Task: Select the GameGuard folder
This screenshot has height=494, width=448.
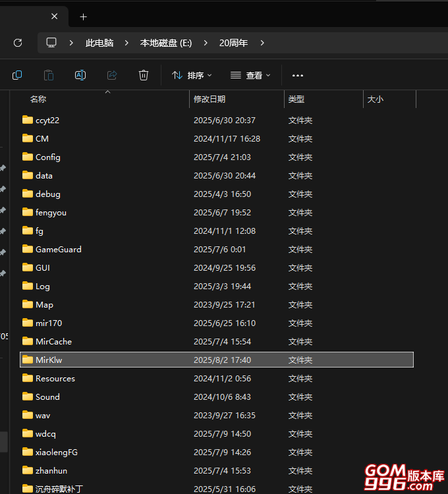Action: point(58,249)
